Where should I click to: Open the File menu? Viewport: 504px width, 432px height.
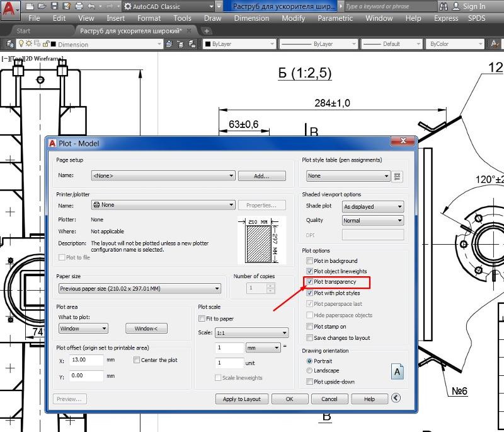34,18
